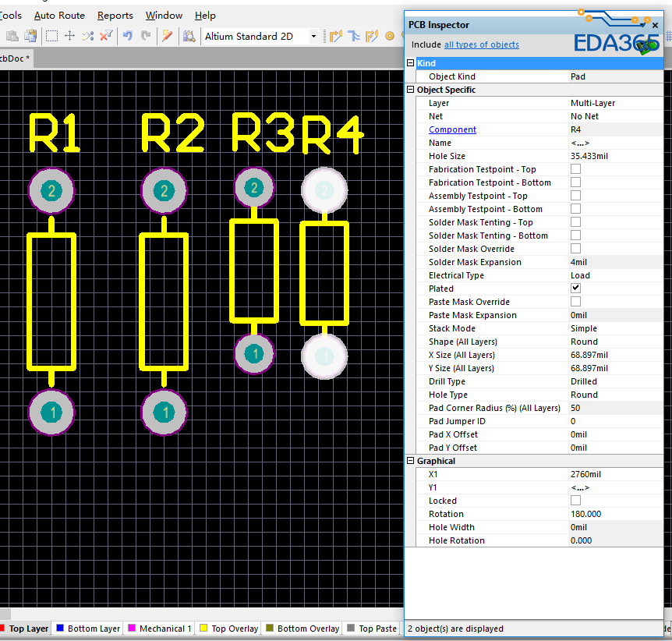The width and height of the screenshot is (672, 641).
Task: Enable Fabrication Testpoint - Top checkbox
Action: 575,169
